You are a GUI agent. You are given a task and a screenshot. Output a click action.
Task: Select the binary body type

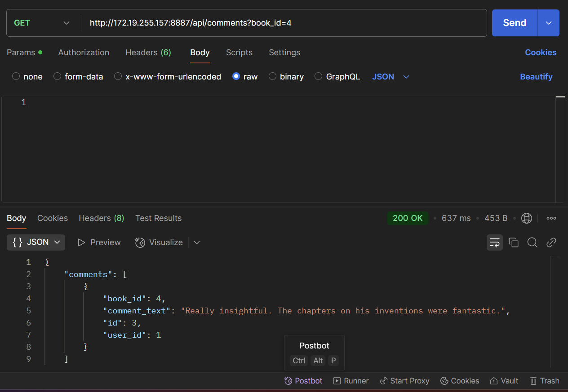pyautogui.click(x=286, y=77)
